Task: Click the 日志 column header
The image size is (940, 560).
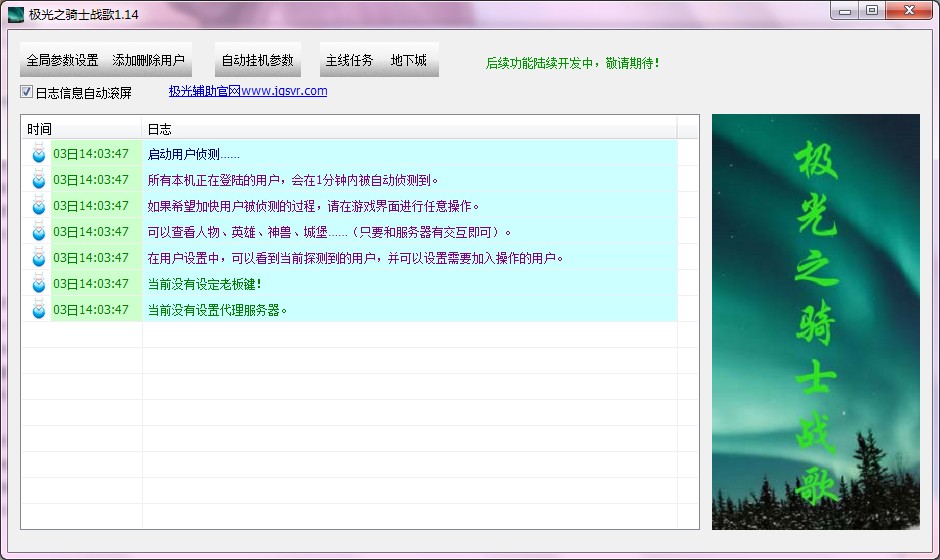Action: 409,129
